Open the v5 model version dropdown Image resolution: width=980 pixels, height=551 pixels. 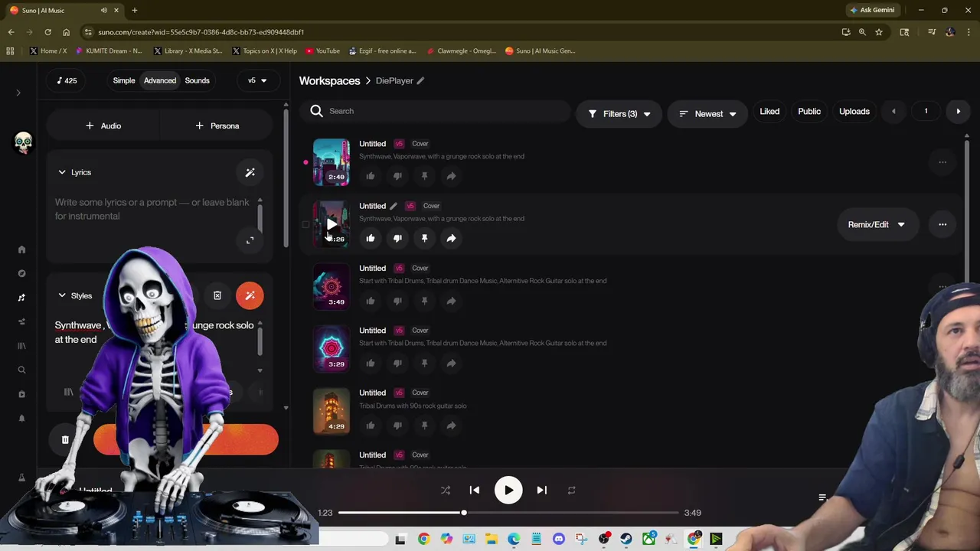257,80
